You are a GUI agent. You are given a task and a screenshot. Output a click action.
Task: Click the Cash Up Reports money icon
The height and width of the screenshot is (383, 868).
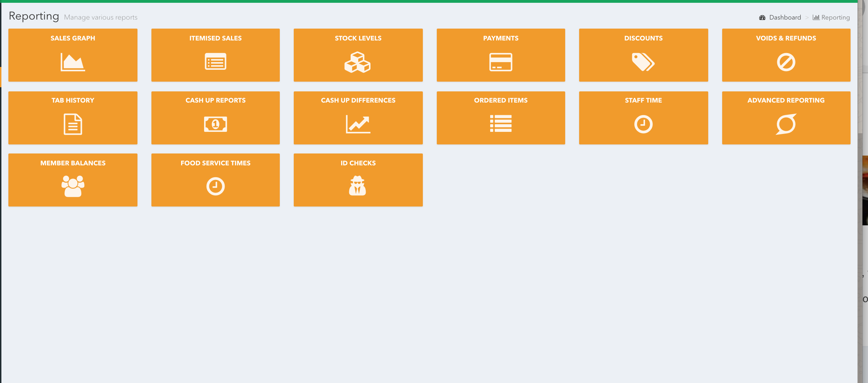215,124
